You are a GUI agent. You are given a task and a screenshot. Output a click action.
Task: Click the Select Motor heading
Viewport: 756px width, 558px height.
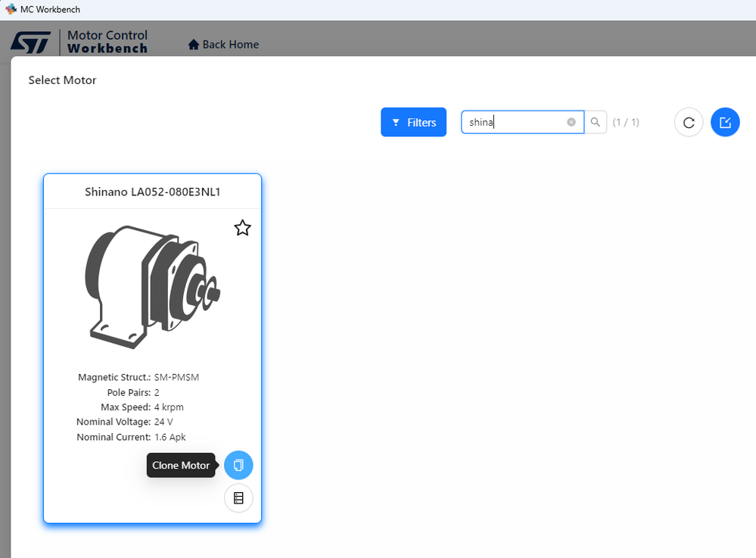point(62,80)
